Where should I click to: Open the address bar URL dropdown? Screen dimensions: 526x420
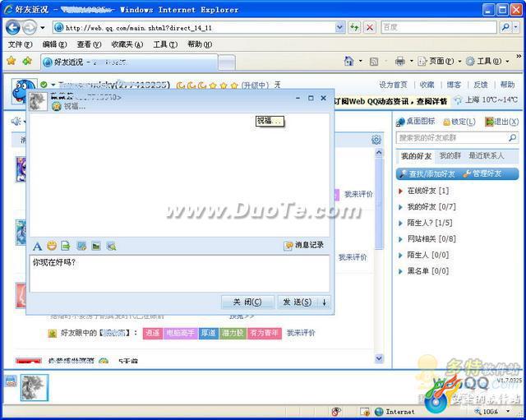(340, 27)
